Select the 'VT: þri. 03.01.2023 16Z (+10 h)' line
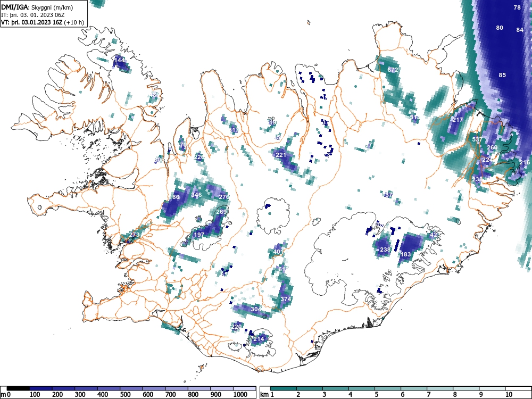Screen dimensions: 532x399 (x=43, y=22)
